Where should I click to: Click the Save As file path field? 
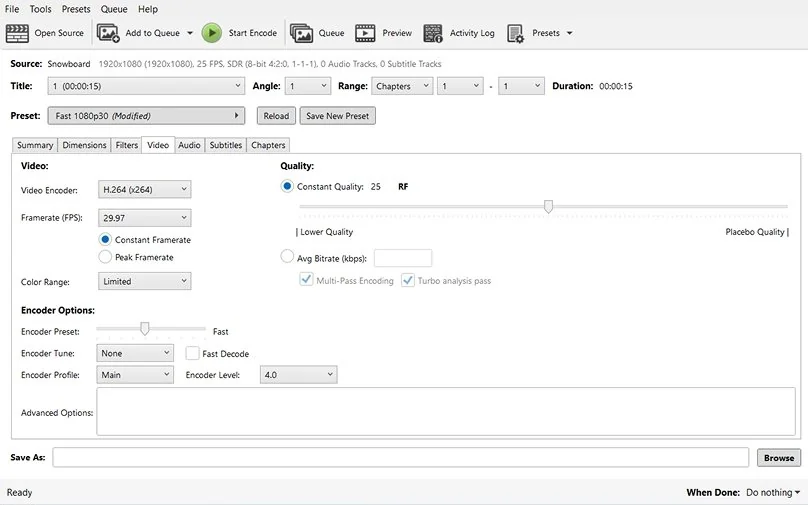(400, 458)
